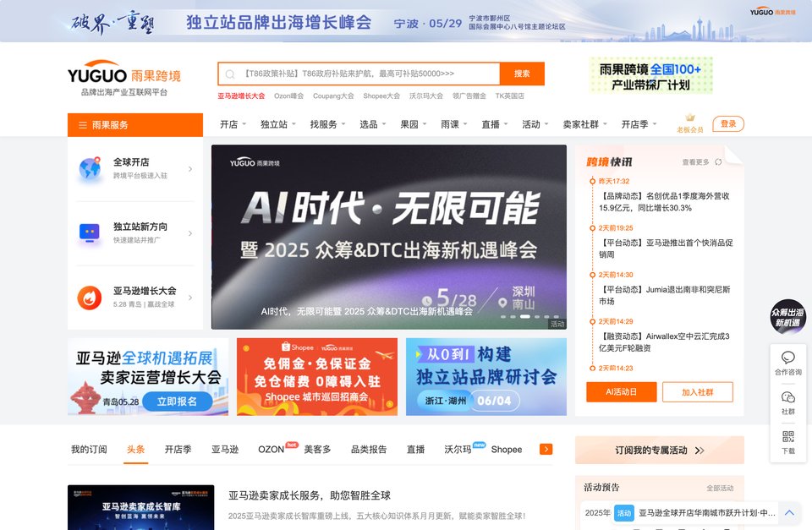Switch to 我的订阅 tab
This screenshot has height=530, width=812.
pyautogui.click(x=89, y=449)
